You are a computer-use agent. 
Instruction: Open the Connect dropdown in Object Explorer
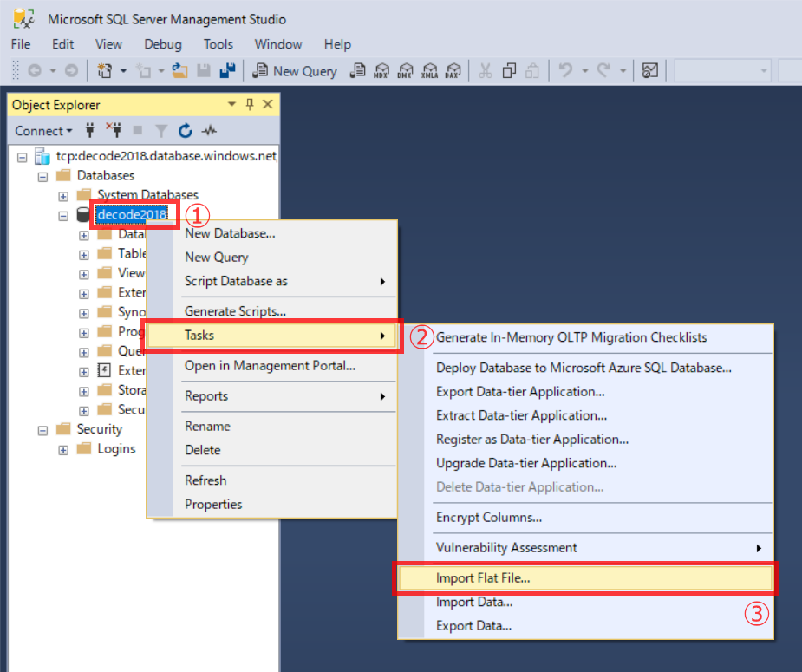(43, 131)
